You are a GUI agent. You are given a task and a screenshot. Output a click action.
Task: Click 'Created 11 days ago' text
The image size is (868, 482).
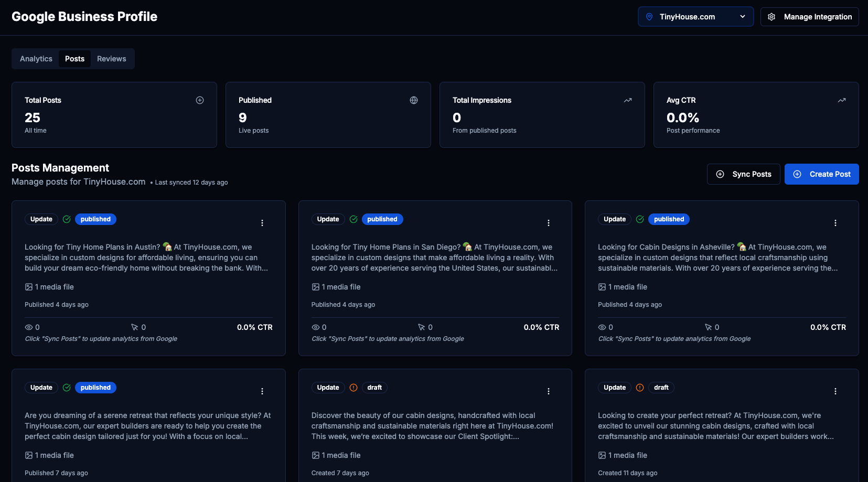click(x=628, y=473)
